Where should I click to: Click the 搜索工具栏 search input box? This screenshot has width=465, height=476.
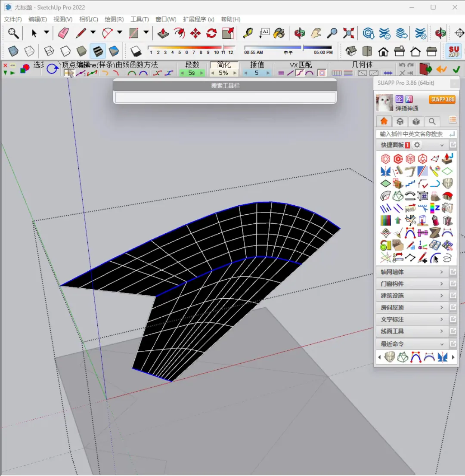(225, 97)
